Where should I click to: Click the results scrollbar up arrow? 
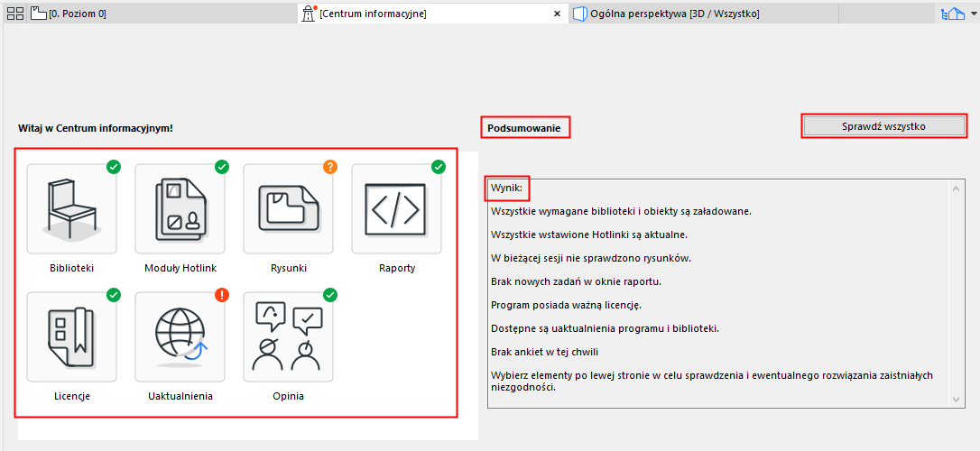[956, 189]
